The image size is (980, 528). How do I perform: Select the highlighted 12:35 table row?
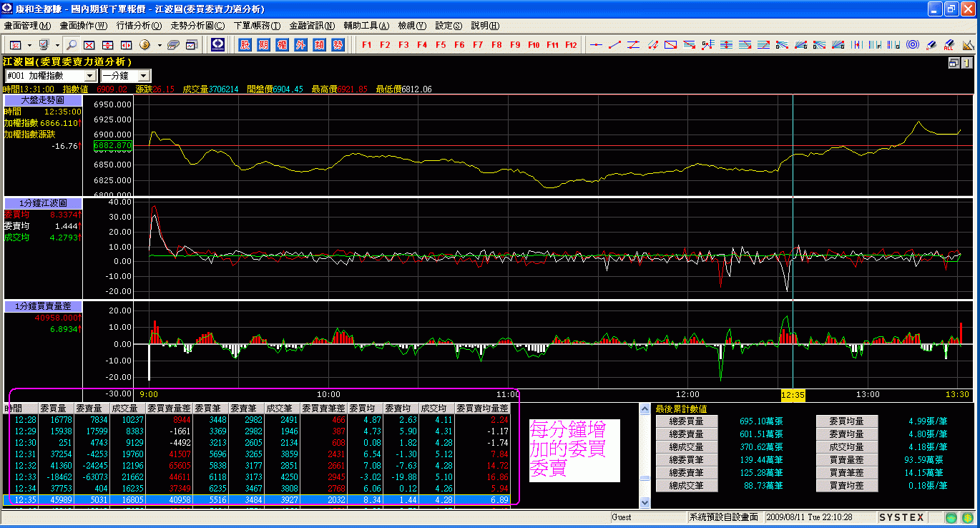pos(258,499)
